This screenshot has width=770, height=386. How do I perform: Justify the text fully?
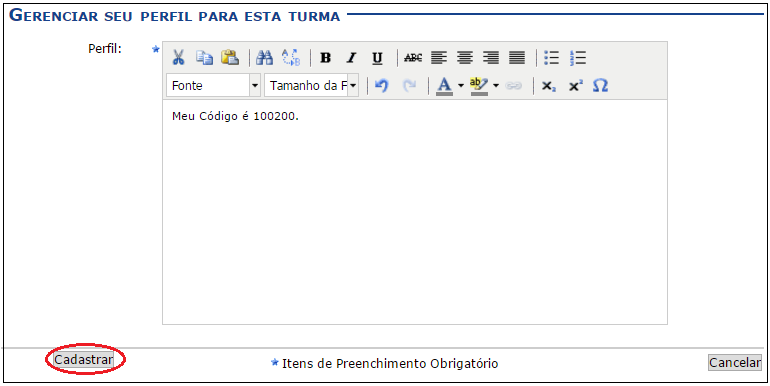517,58
